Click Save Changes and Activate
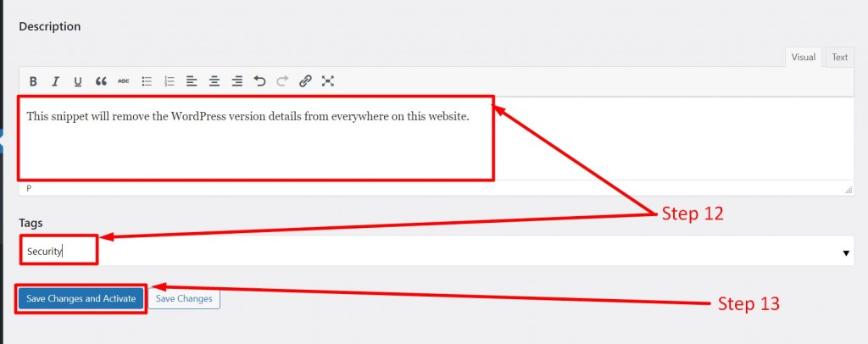This screenshot has width=868, height=344. click(x=81, y=298)
